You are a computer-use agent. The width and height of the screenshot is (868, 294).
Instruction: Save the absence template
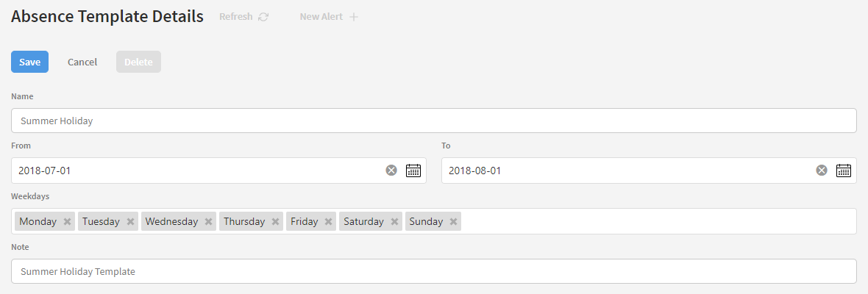pos(29,62)
